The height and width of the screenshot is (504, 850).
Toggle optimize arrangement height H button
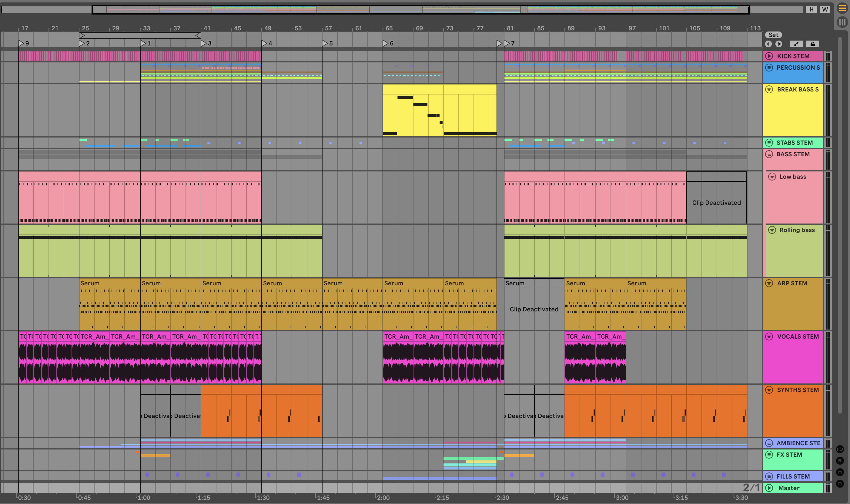coord(811,9)
